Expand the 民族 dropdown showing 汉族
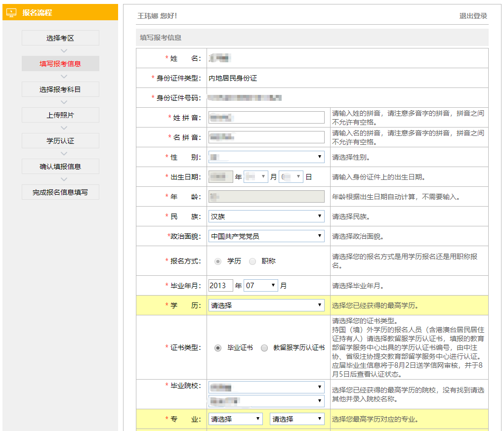504x431 pixels. pyautogui.click(x=266, y=216)
